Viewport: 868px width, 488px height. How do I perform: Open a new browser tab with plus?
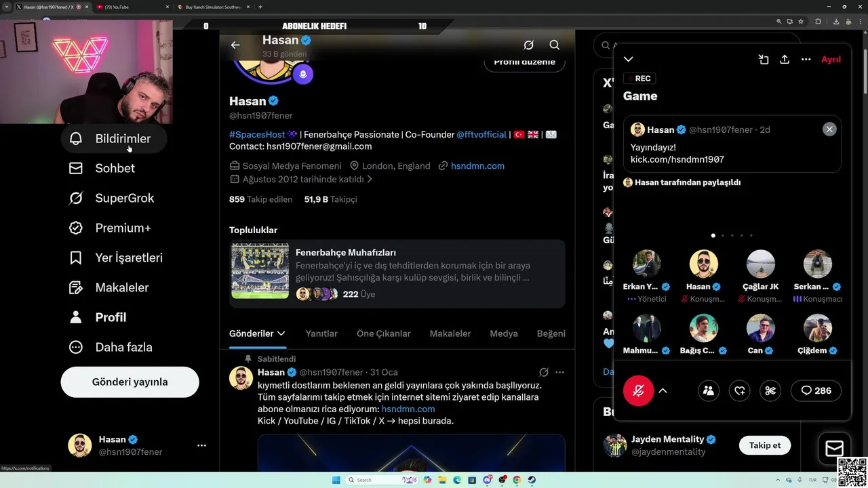point(260,7)
